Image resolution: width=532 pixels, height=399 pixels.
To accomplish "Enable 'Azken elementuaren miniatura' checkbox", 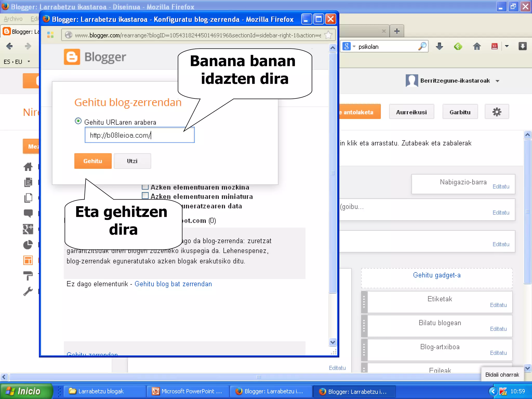I will click(x=145, y=196).
